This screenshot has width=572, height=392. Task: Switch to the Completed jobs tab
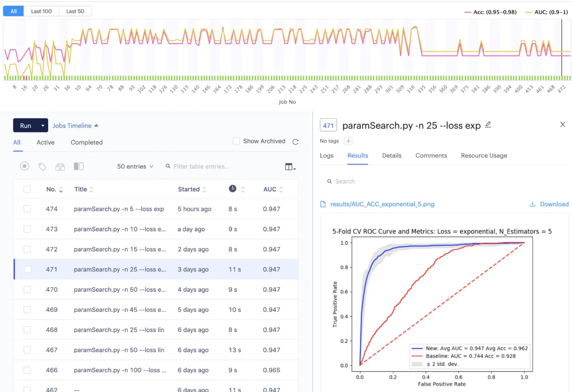pyautogui.click(x=87, y=142)
